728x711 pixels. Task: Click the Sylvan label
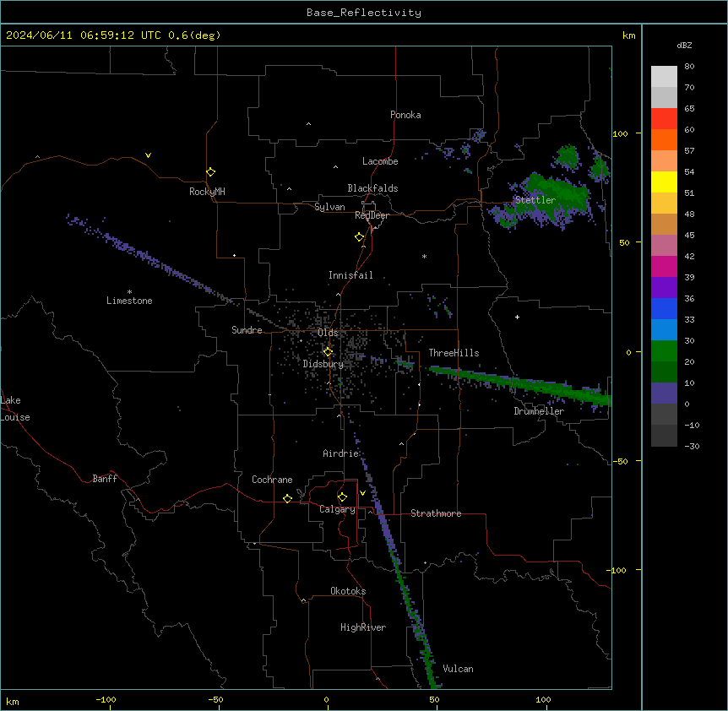tap(329, 207)
